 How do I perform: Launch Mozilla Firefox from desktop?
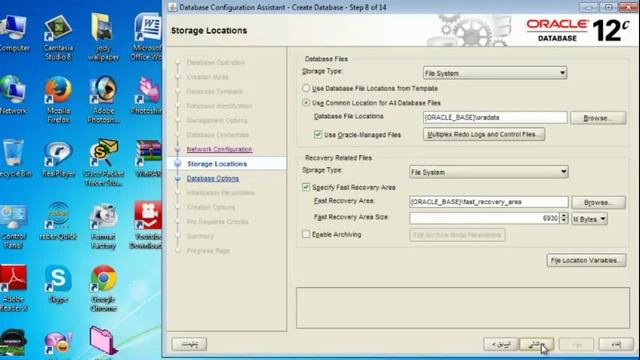pyautogui.click(x=58, y=99)
